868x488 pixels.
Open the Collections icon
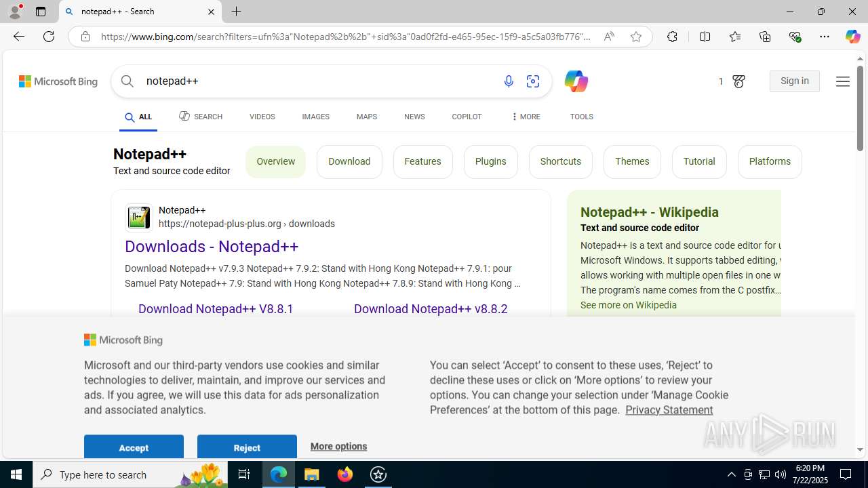pyautogui.click(x=765, y=37)
